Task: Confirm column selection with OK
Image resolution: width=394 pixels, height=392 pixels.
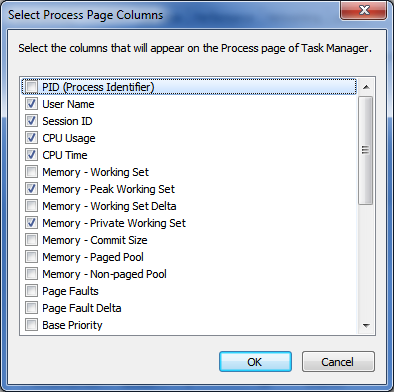Action: click(x=255, y=362)
